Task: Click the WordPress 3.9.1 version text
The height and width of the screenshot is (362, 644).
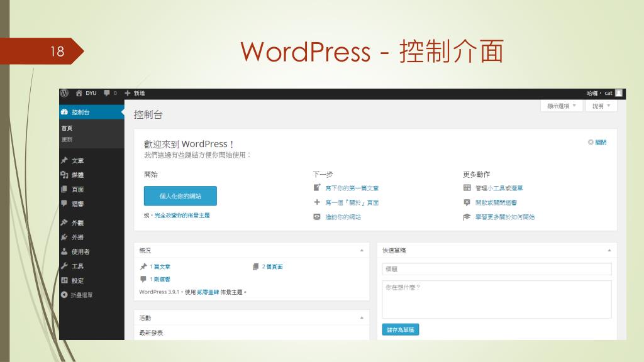Action: pos(159,292)
